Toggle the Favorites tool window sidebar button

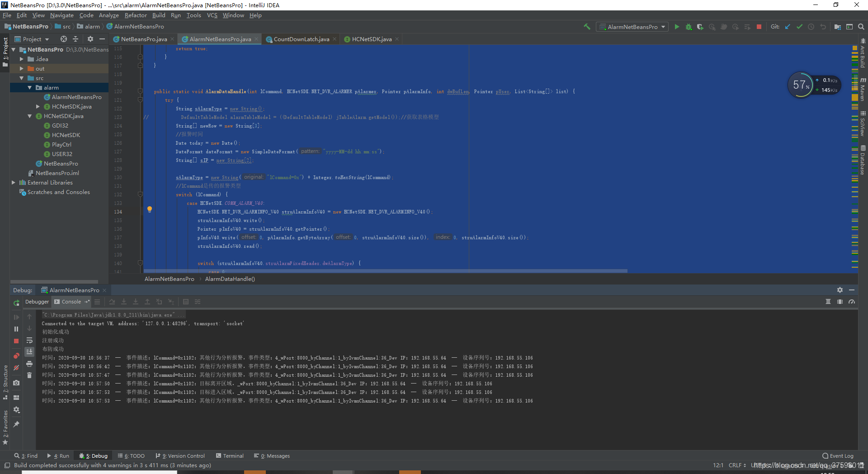5,427
